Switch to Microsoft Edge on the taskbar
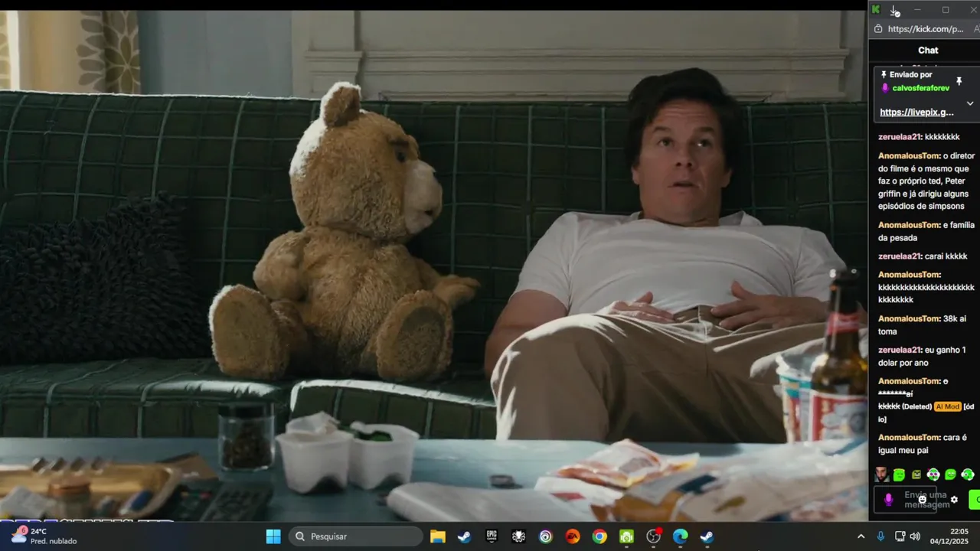This screenshot has height=551, width=980. click(680, 536)
